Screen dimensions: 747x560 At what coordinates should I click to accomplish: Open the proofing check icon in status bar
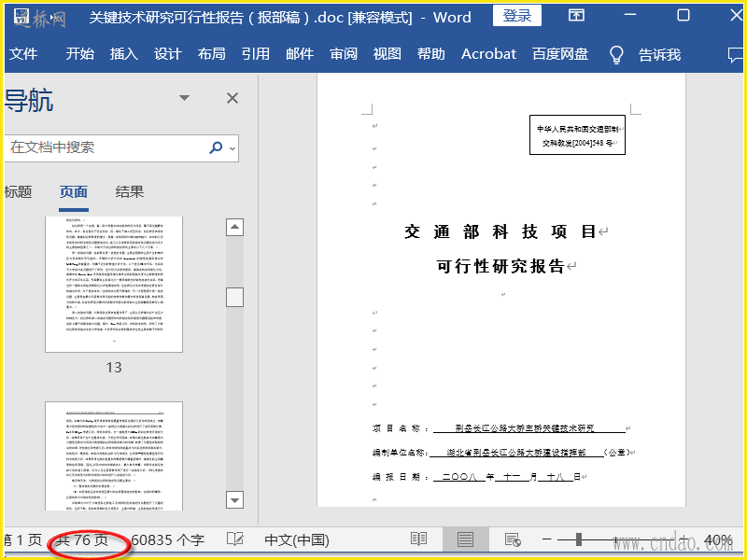click(x=235, y=539)
